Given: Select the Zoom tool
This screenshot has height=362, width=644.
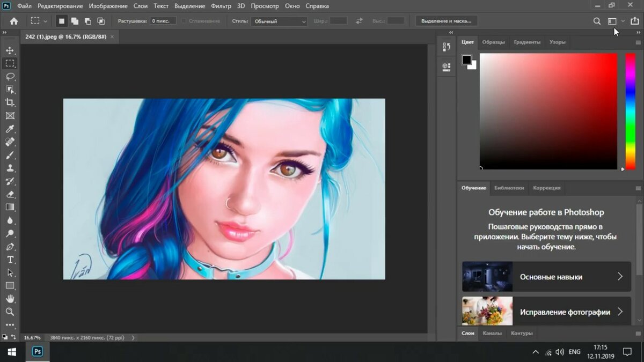Looking at the screenshot, I should tap(10, 312).
